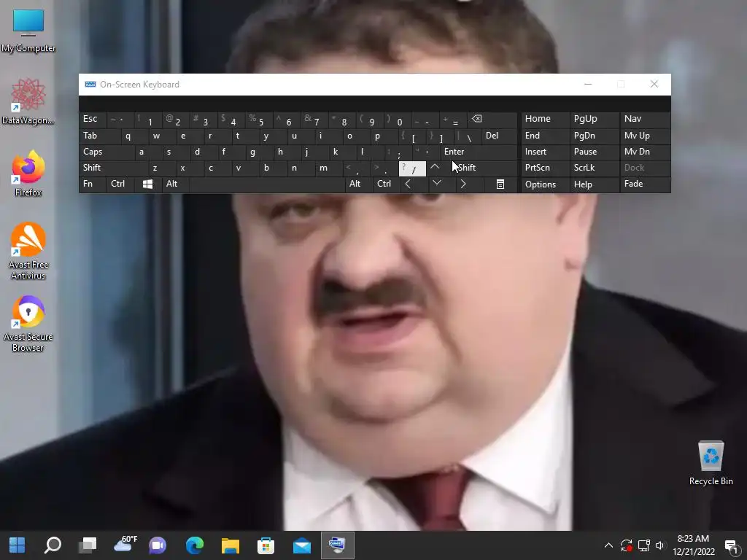Viewport: 747px width, 560px height.
Task: Click the Enter key on the keyboard
Action: [x=479, y=152]
